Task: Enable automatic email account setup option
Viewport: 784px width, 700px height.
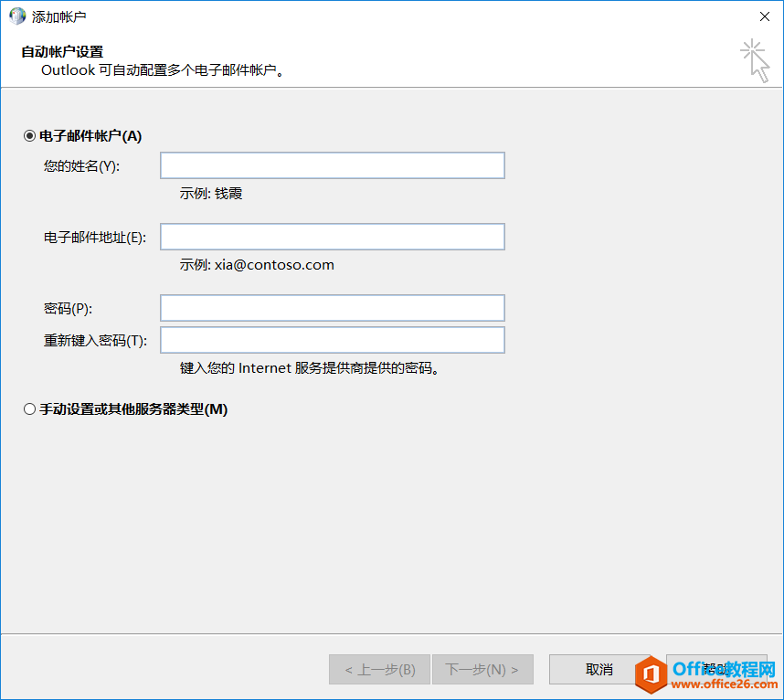Action: 28,134
